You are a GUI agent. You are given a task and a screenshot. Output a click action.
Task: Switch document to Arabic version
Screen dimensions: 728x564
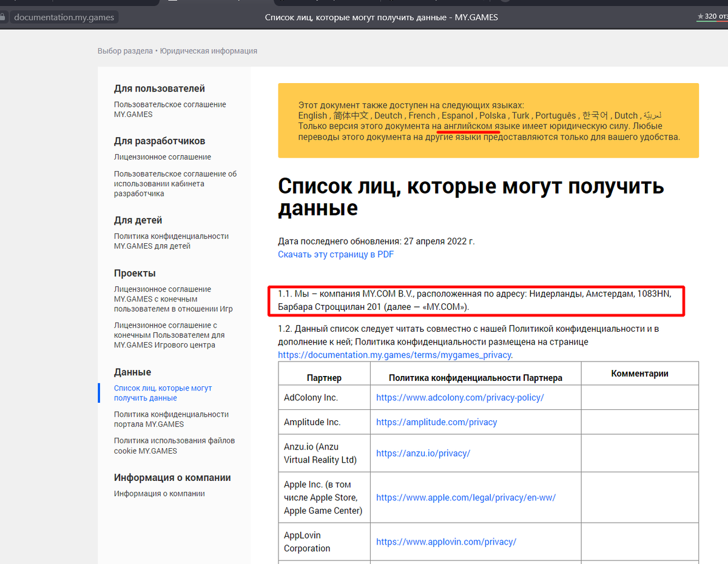click(653, 115)
